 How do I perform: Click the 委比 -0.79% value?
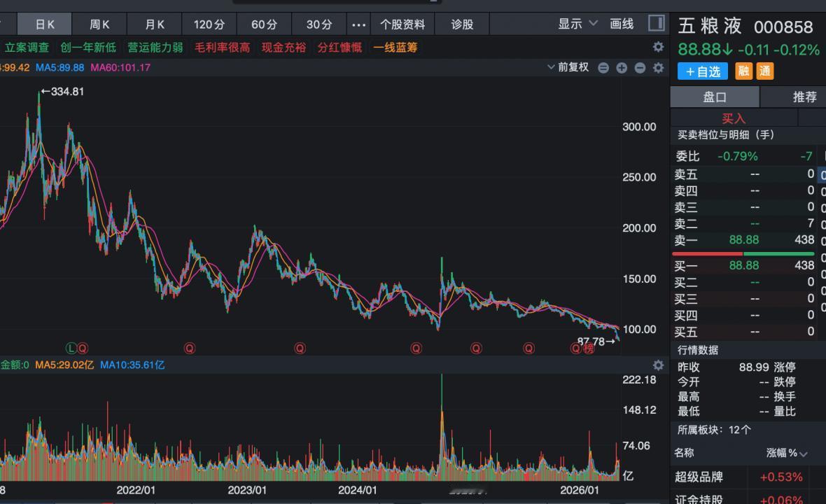pyautogui.click(x=738, y=156)
